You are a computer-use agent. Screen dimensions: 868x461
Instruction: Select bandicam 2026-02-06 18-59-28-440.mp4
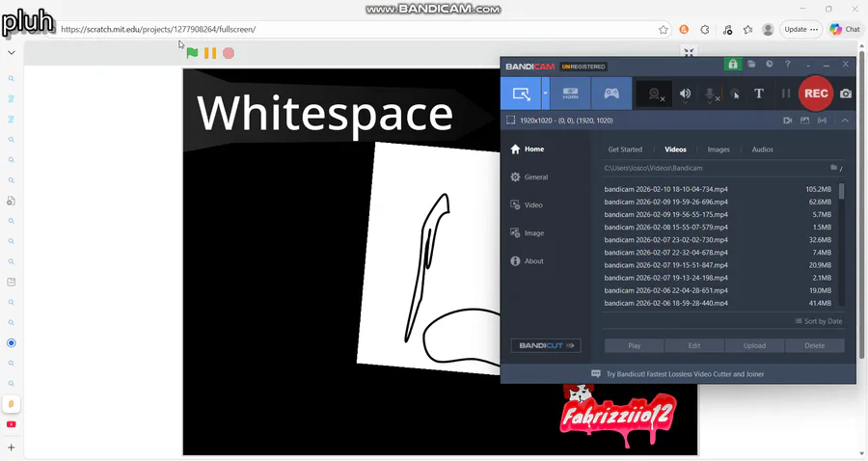(x=718, y=303)
